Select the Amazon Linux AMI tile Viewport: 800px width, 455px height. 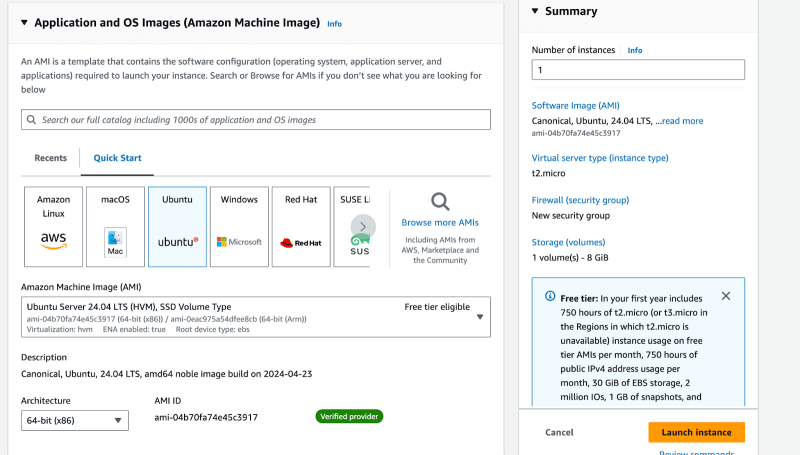pyautogui.click(x=54, y=226)
